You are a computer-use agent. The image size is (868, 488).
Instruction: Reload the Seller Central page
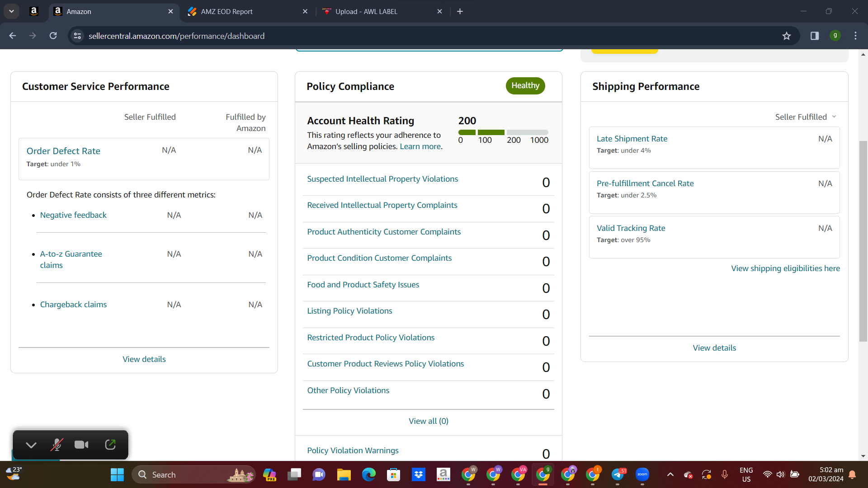53,36
